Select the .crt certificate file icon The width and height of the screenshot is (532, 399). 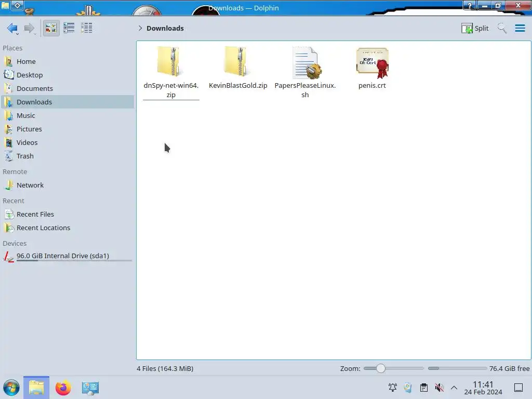[372, 63]
